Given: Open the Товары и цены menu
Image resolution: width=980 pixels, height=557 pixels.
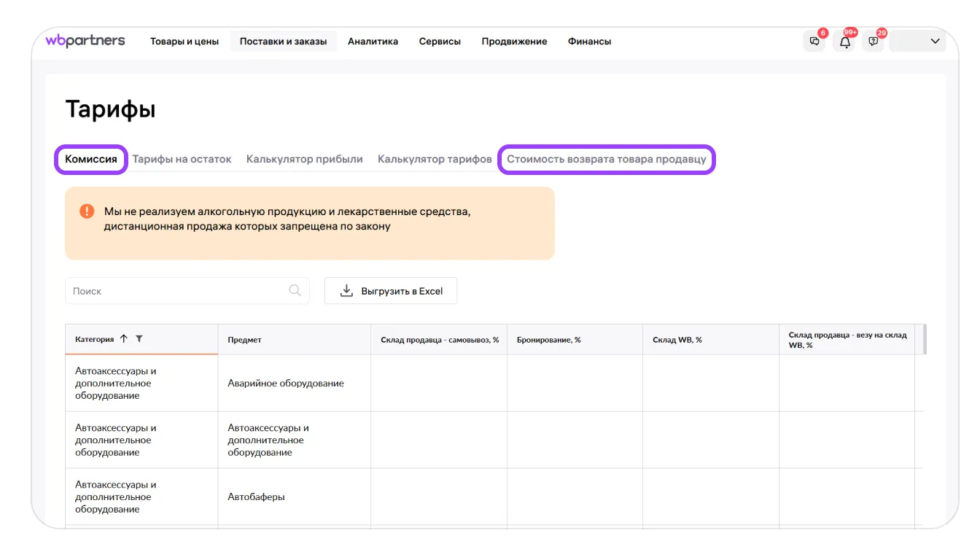Looking at the screenshot, I should click(x=184, y=42).
